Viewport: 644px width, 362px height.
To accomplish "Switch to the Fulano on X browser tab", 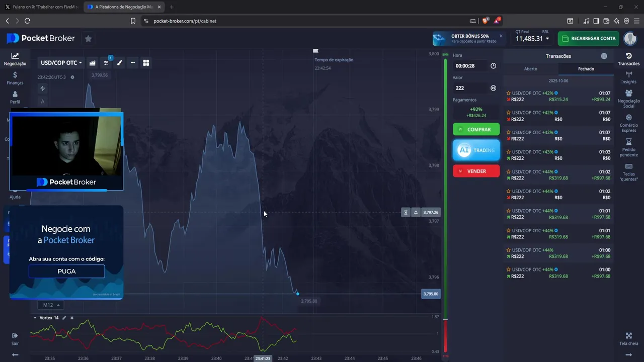I will pyautogui.click(x=42, y=7).
